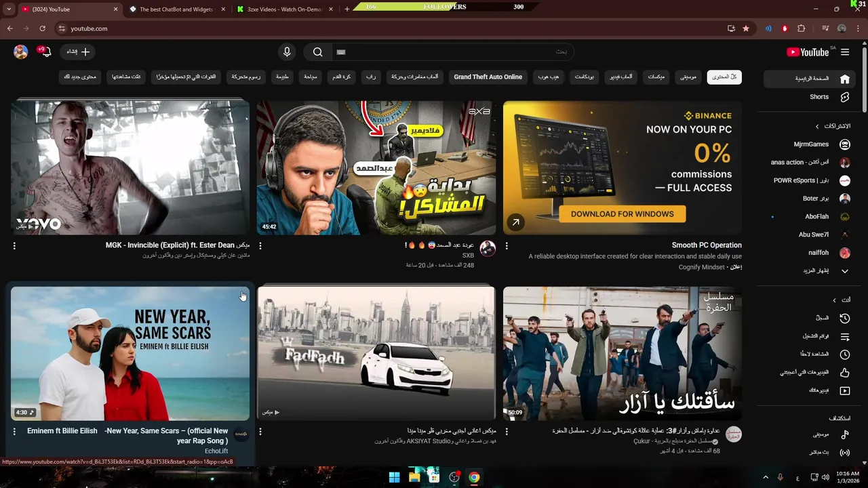Image resolution: width=868 pixels, height=488 pixels.
Task: Click the YouTube logo
Action: (808, 52)
